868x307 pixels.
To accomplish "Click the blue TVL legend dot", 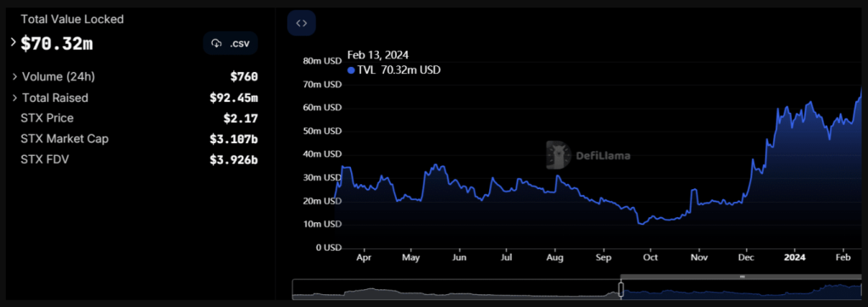I will (350, 70).
